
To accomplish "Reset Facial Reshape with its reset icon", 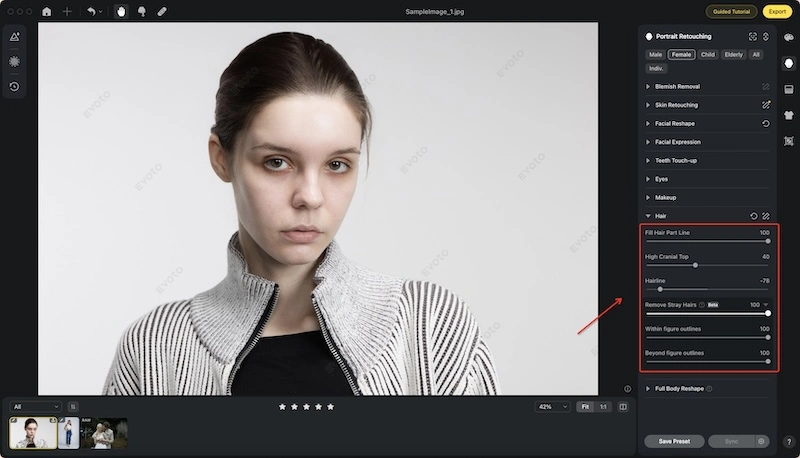I will (766, 123).
